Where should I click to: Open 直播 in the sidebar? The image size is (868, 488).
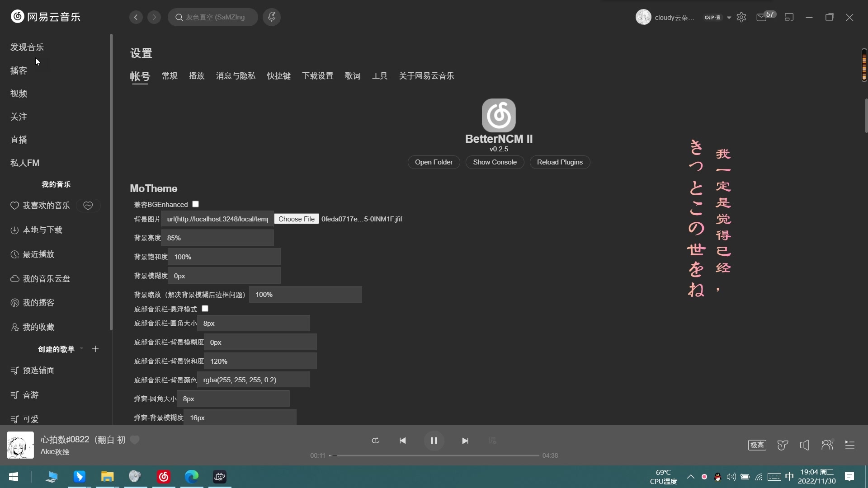coord(19,140)
